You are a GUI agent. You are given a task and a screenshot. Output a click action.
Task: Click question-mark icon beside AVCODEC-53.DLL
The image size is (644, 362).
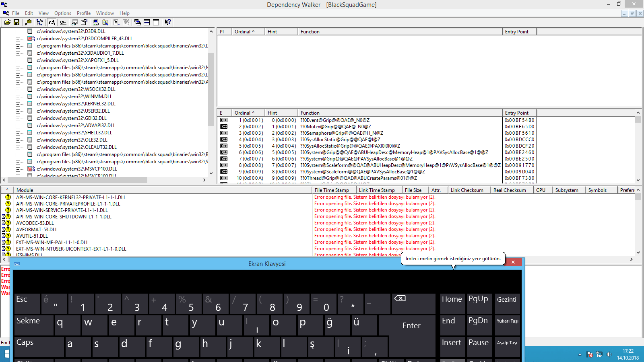(x=8, y=223)
